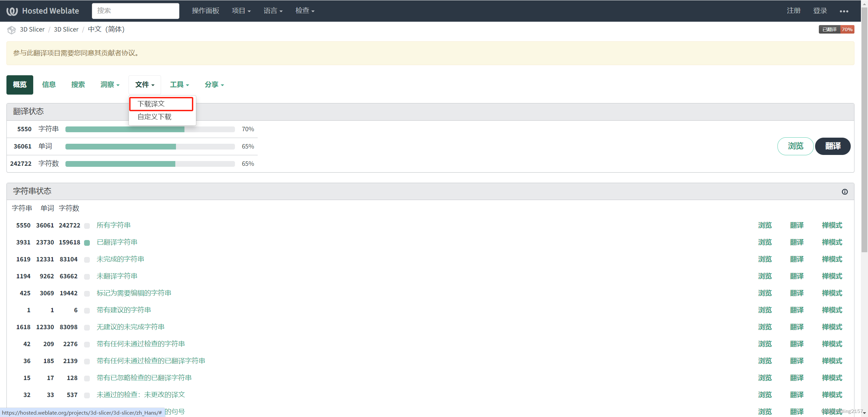Open the three-dots more menu
Image resolution: width=868 pixels, height=417 pixels.
844,11
